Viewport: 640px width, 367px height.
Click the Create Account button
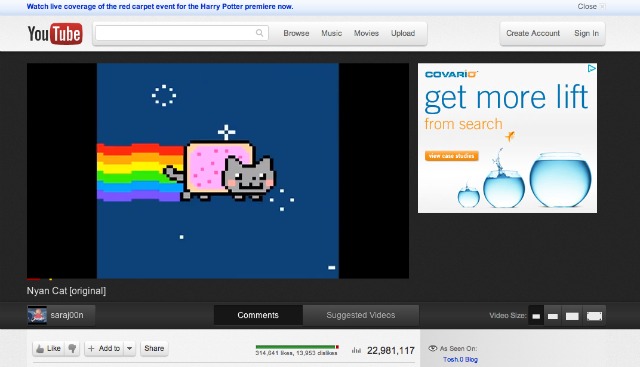click(533, 33)
